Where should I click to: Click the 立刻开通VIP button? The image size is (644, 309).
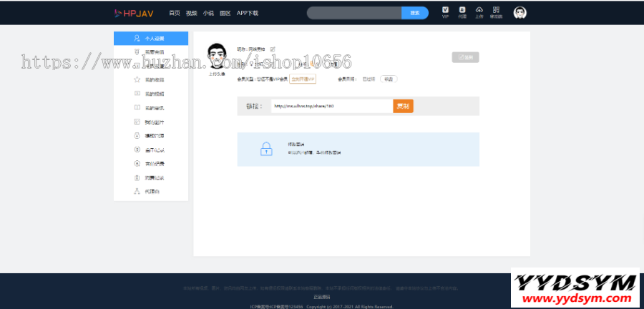[303, 79]
